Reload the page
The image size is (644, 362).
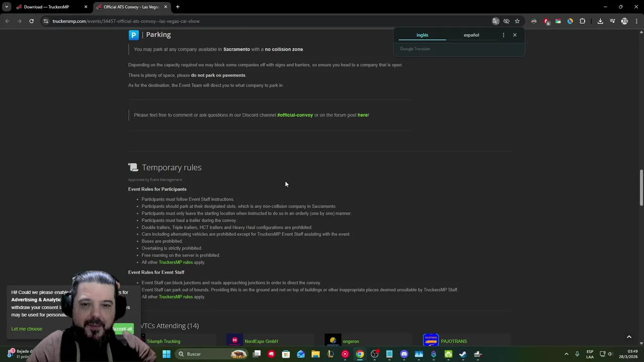click(31, 21)
